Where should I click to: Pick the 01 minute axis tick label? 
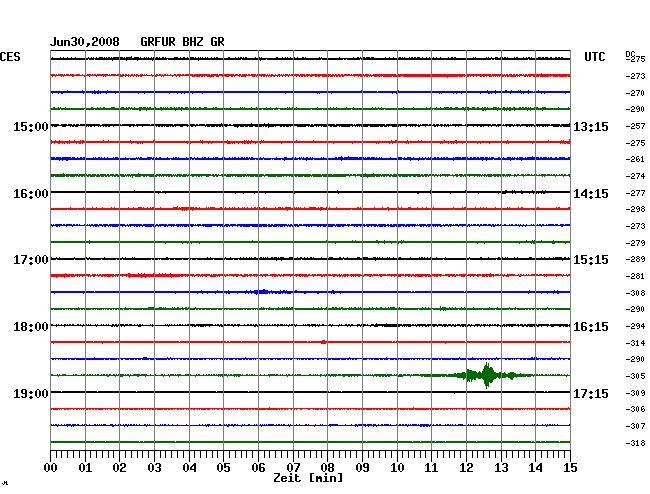pyautogui.click(x=85, y=468)
